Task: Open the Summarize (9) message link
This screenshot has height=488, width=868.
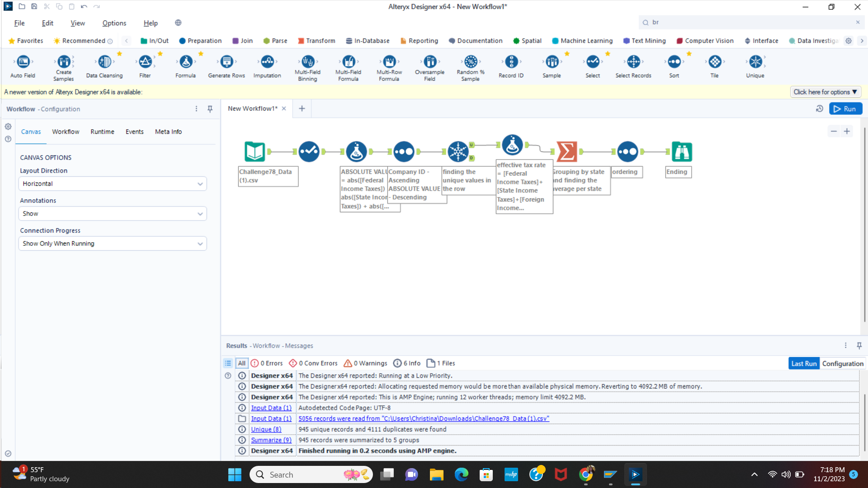Action: (271, 440)
